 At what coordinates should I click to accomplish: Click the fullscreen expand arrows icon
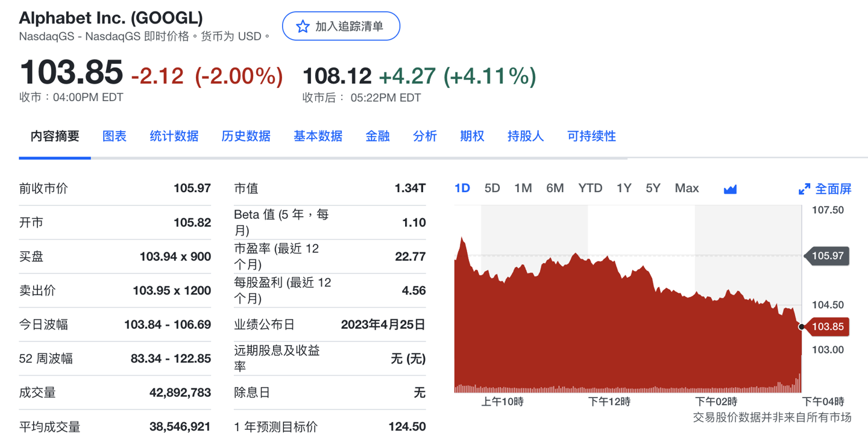point(804,189)
